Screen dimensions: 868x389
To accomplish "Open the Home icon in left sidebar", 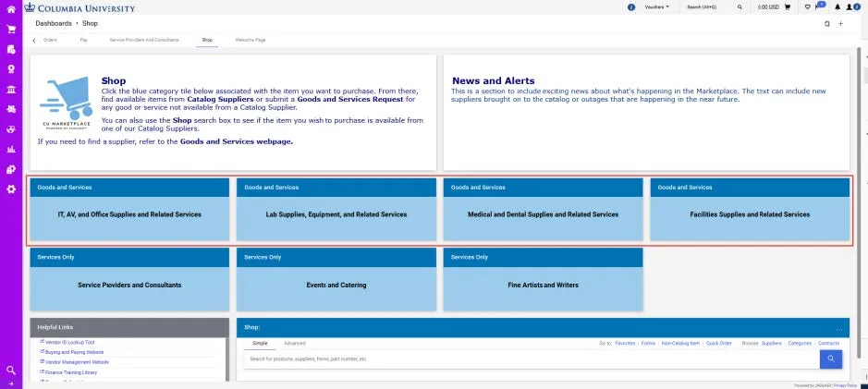I will pyautogui.click(x=10, y=9).
